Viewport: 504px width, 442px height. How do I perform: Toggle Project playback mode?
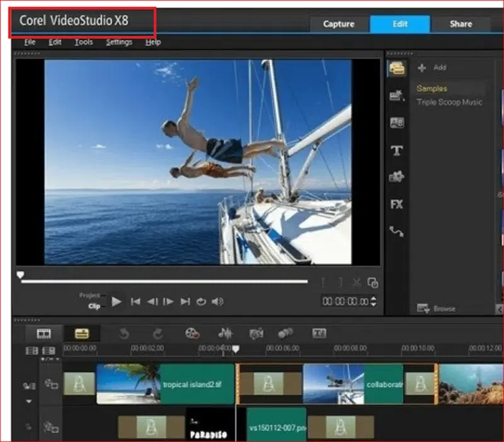(x=89, y=295)
